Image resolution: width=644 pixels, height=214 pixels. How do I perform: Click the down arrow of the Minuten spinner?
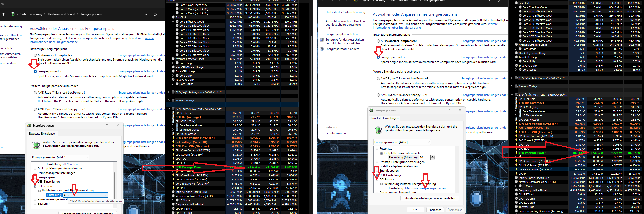433,159
